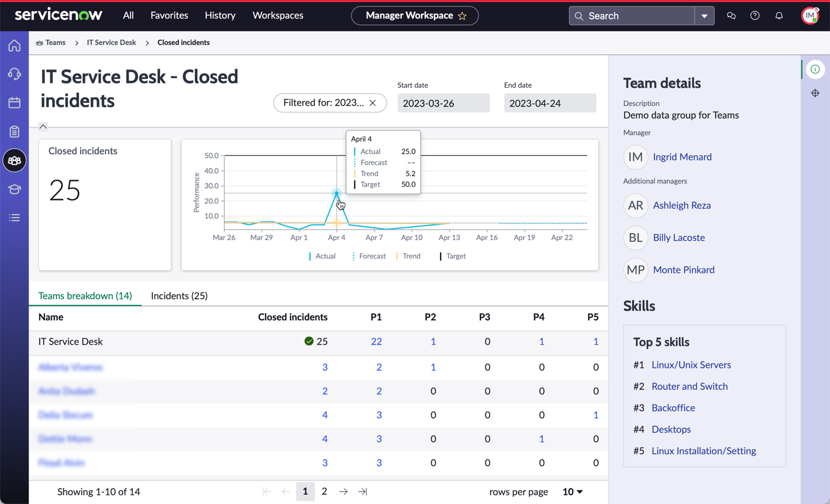Sort by Closed incidents column header
This screenshot has height=504, width=830.
[x=293, y=317]
